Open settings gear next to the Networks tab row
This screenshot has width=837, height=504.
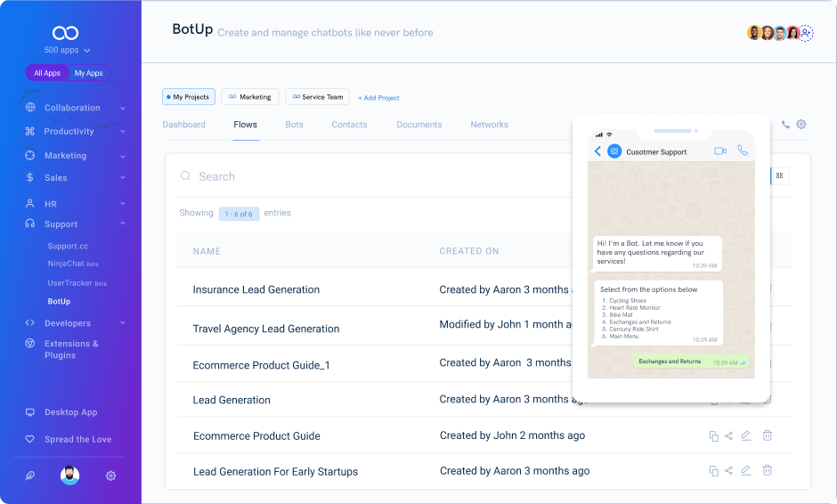coord(801,125)
